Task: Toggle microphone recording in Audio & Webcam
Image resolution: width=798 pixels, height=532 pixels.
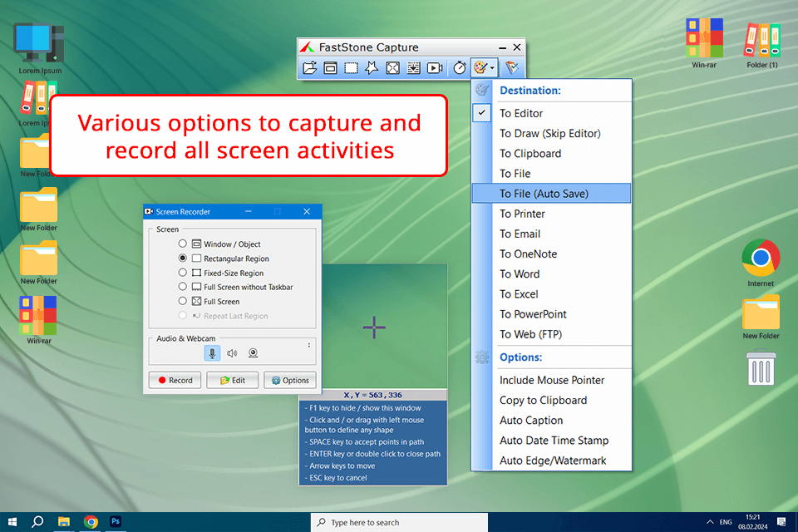Action: point(212,352)
